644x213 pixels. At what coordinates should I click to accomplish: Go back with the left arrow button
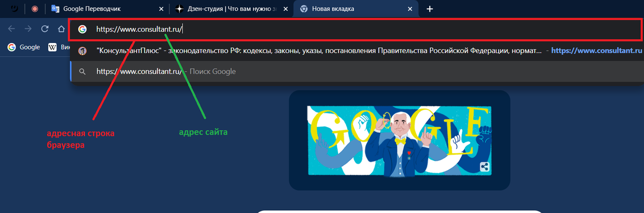(12, 29)
